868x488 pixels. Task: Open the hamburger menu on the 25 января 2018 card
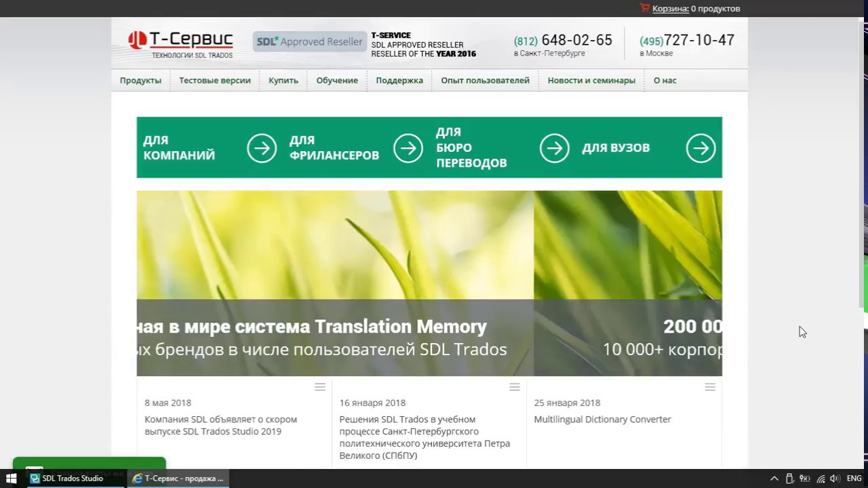(x=710, y=387)
